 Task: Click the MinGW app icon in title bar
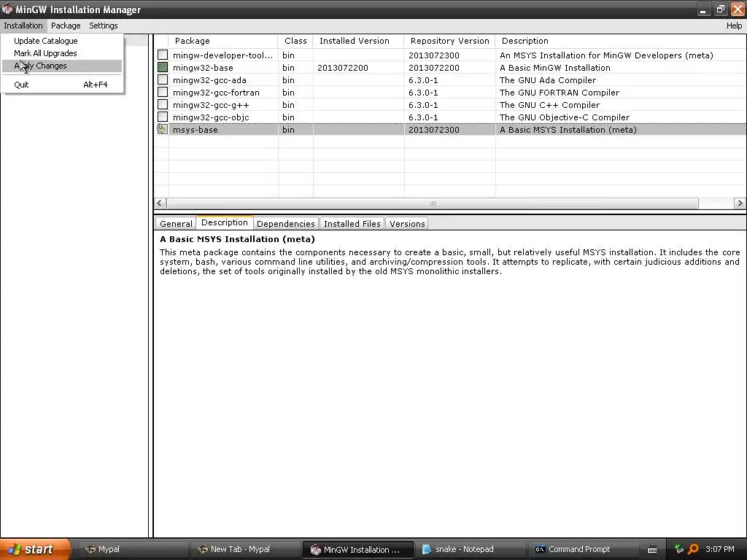pos(7,9)
